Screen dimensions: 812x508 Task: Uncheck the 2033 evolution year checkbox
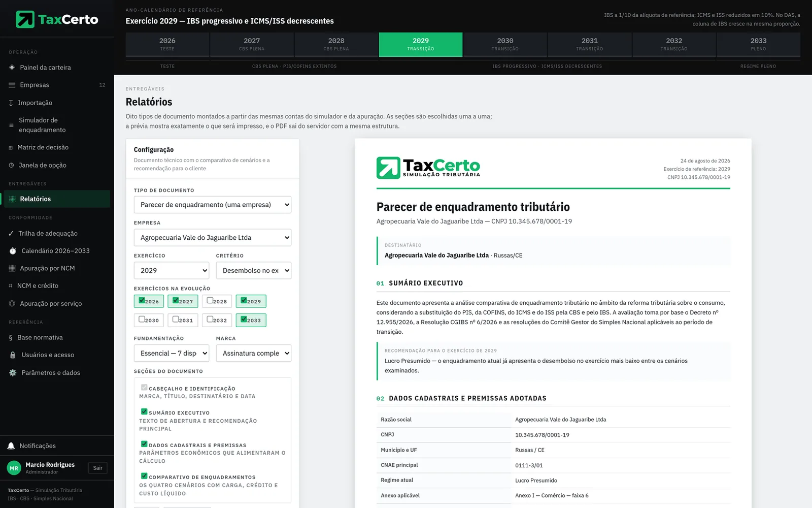click(x=244, y=319)
